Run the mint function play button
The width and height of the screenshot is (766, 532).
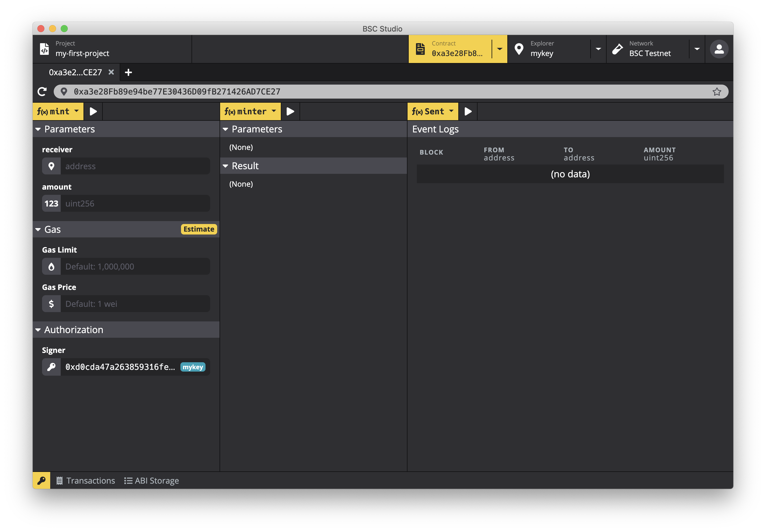(x=93, y=111)
